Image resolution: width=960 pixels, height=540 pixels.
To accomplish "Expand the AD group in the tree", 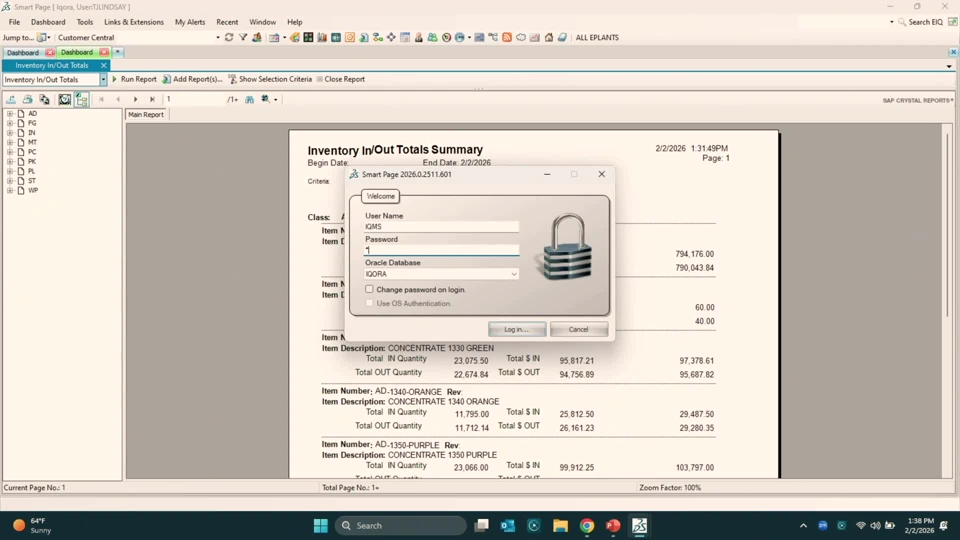I will point(9,113).
